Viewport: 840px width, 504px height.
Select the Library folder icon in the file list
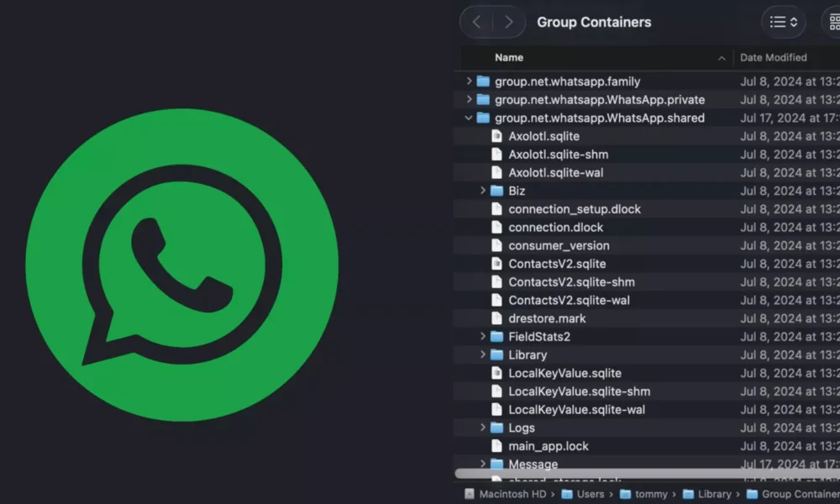coord(497,354)
